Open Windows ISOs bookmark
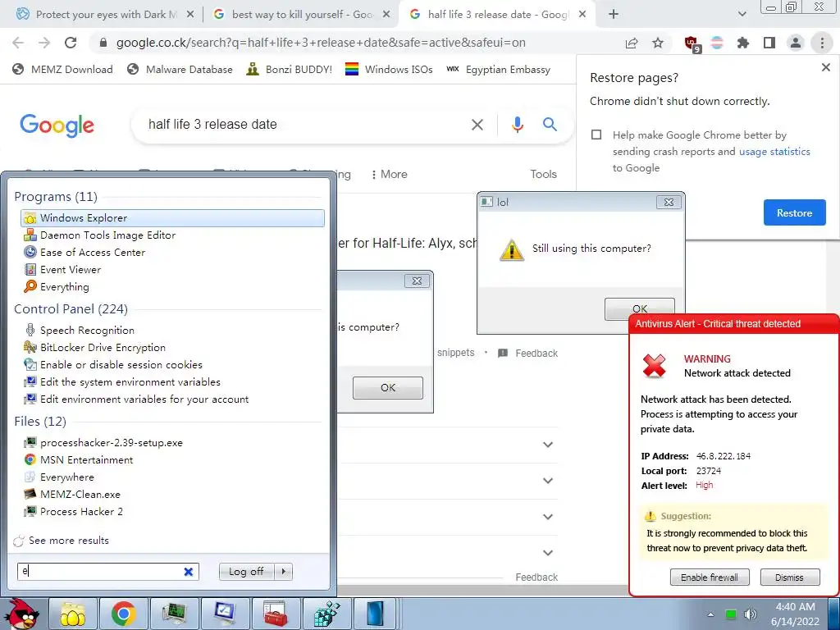The image size is (840, 630). [388, 69]
